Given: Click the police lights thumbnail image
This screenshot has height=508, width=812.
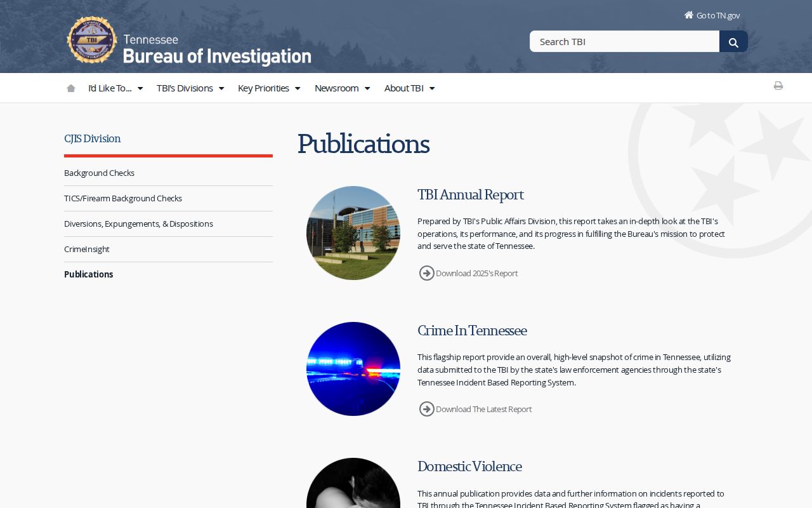Looking at the screenshot, I should (x=353, y=369).
